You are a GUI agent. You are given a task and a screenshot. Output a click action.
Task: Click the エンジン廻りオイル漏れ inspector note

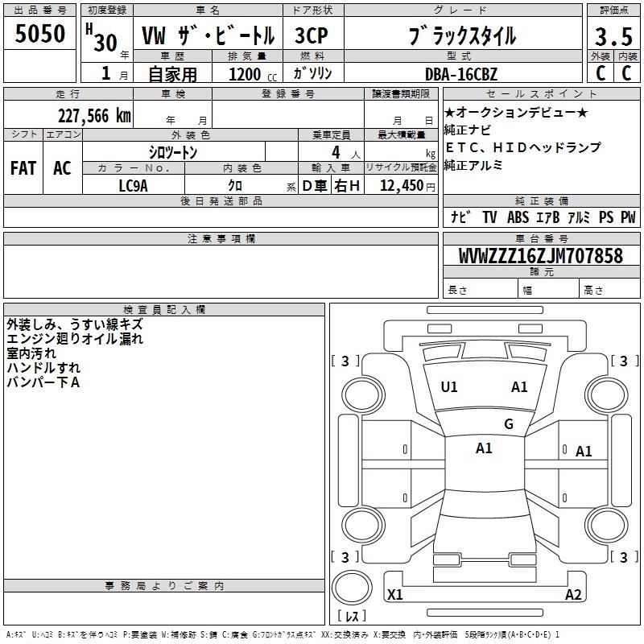coord(74,339)
